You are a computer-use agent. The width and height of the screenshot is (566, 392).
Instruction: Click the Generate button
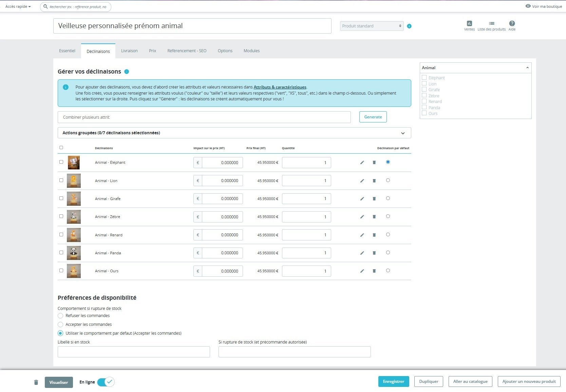373,117
